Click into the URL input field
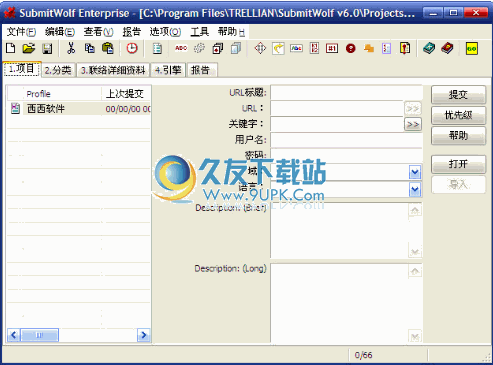493x365 pixels. tap(337, 108)
